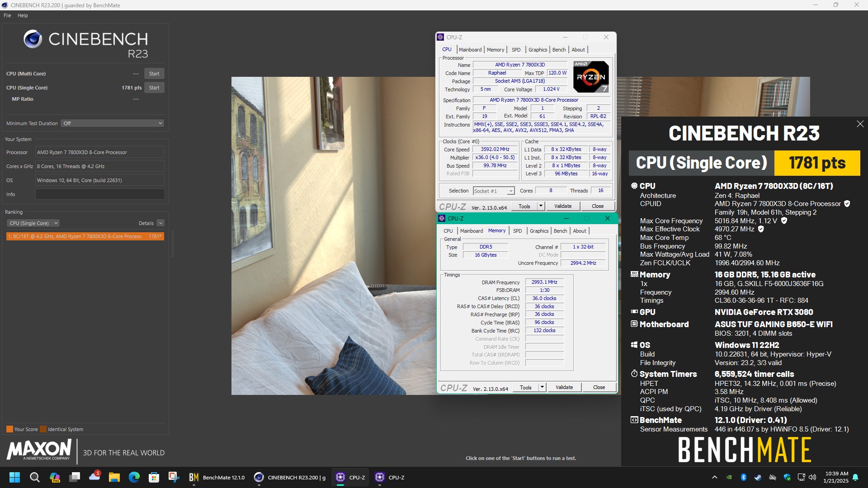Toggle ranking Details checkbox
The width and height of the screenshot is (868, 488).
(160, 223)
